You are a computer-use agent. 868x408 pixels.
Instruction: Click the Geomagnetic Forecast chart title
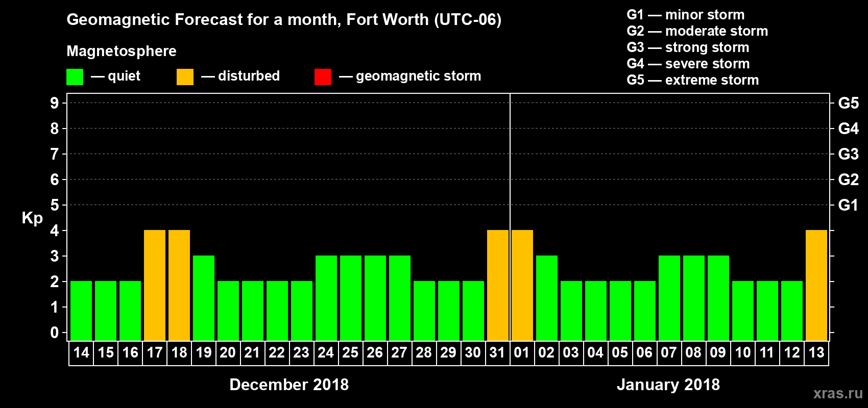pyautogui.click(x=284, y=20)
